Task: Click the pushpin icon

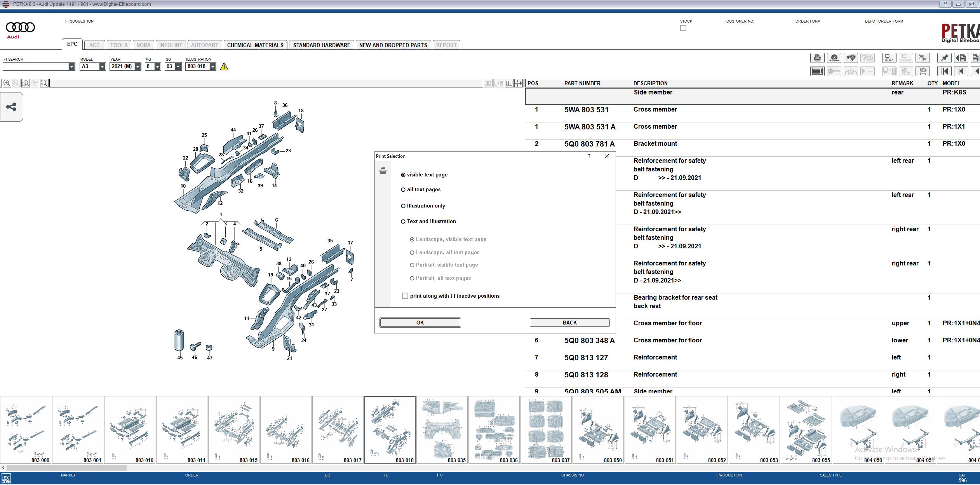Action: pyautogui.click(x=944, y=58)
